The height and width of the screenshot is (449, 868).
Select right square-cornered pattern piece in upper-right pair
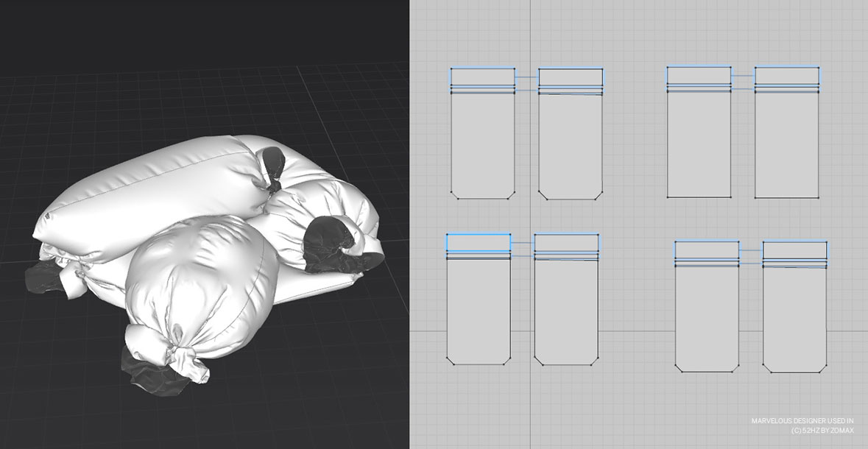coord(786,132)
